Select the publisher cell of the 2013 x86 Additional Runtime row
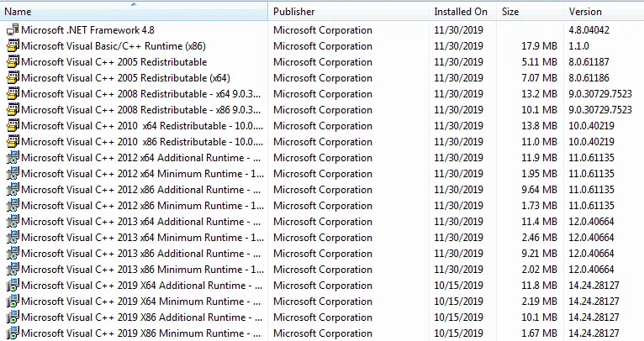The height and width of the screenshot is (341, 644). click(323, 254)
